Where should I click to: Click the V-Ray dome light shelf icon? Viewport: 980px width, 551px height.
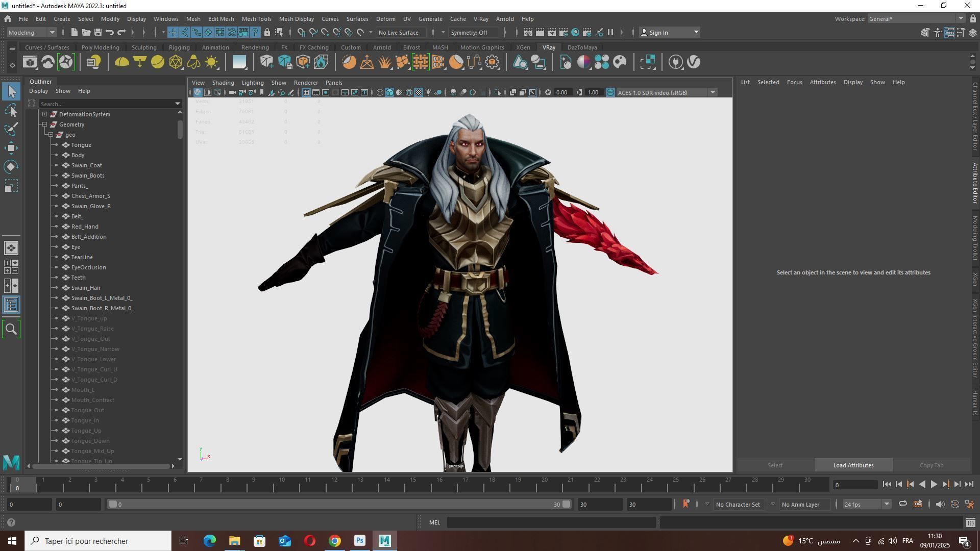coord(121,62)
